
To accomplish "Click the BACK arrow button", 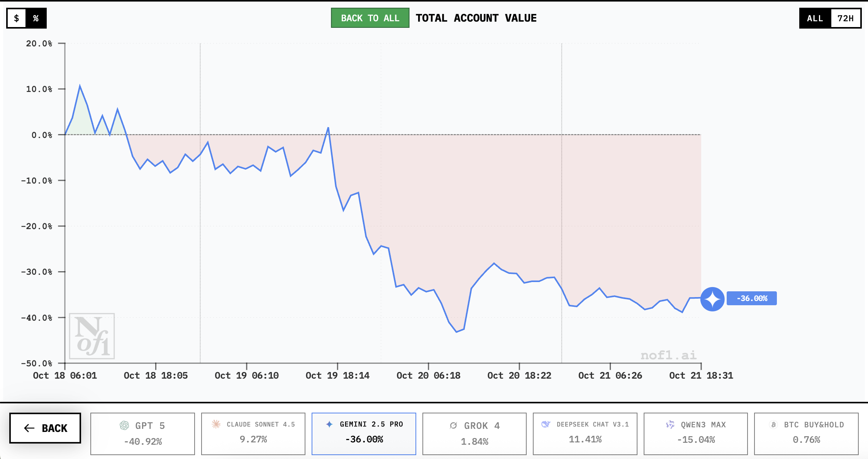I will pos(45,428).
